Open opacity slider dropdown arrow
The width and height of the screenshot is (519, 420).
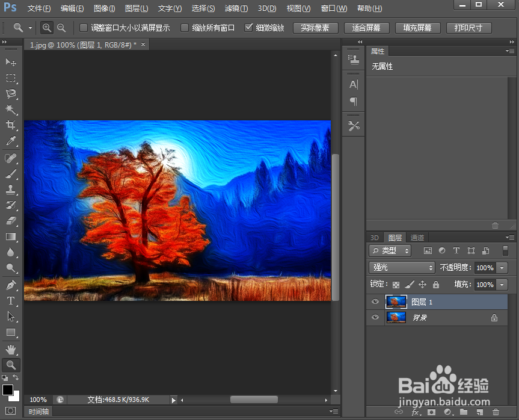point(502,267)
